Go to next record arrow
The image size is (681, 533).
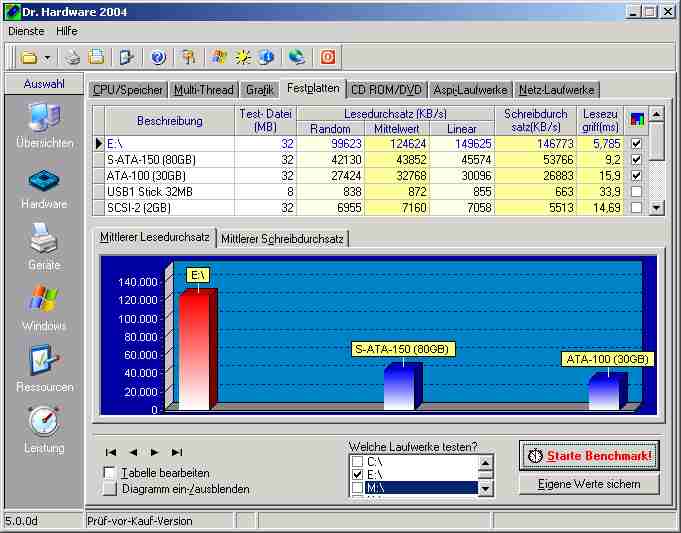(154, 452)
